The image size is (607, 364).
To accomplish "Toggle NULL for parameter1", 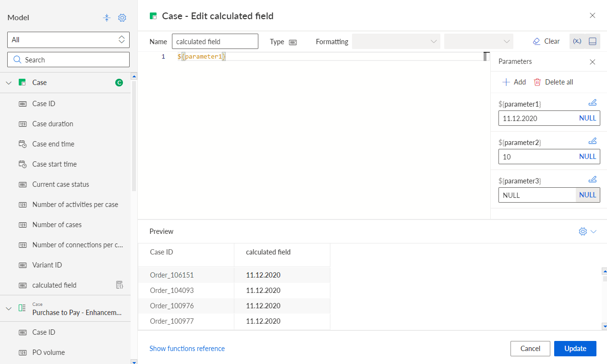I will (588, 118).
